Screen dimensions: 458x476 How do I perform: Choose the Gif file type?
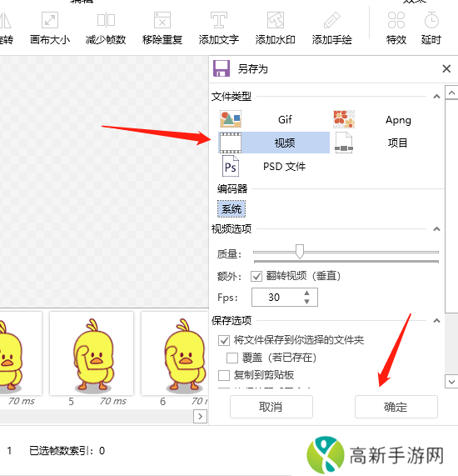coord(274,119)
